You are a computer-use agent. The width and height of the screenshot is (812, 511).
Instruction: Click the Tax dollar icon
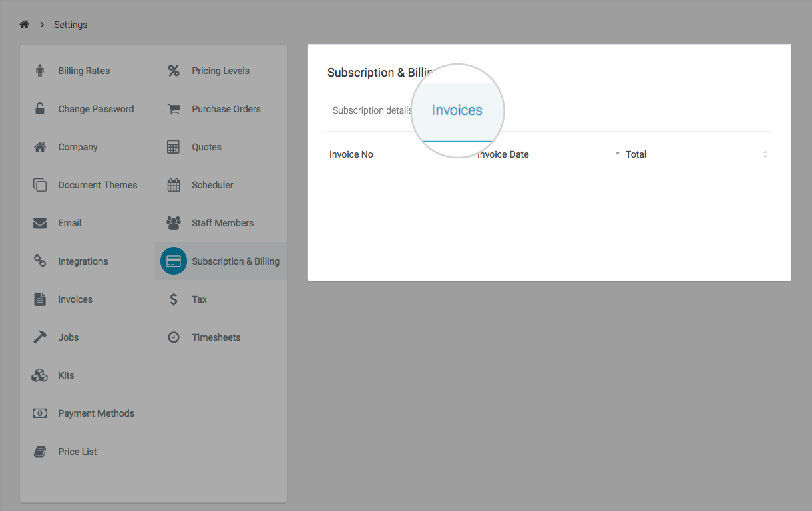(174, 299)
